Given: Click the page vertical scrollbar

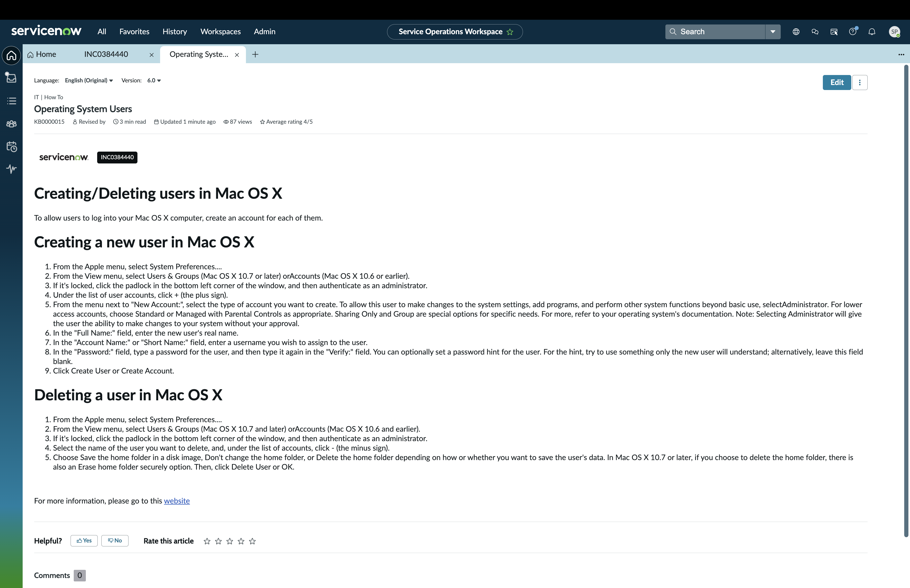Looking at the screenshot, I should 906,301.
